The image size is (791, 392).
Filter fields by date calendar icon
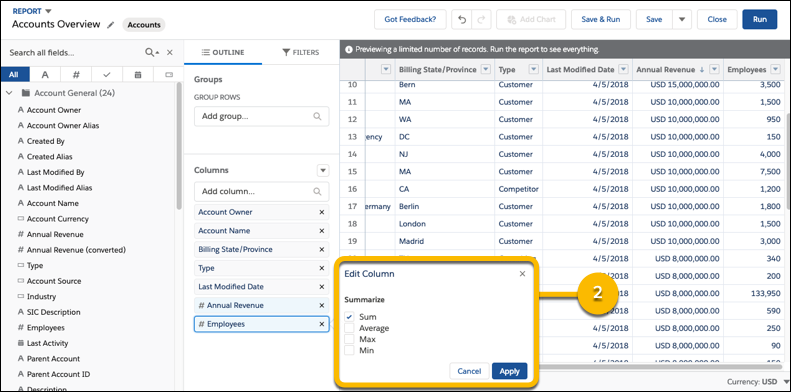[138, 75]
